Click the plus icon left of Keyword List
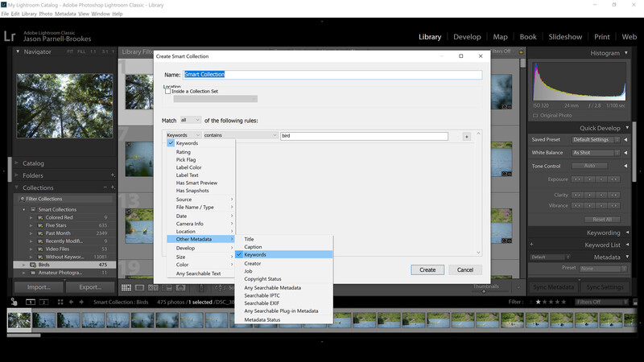 coord(531,245)
